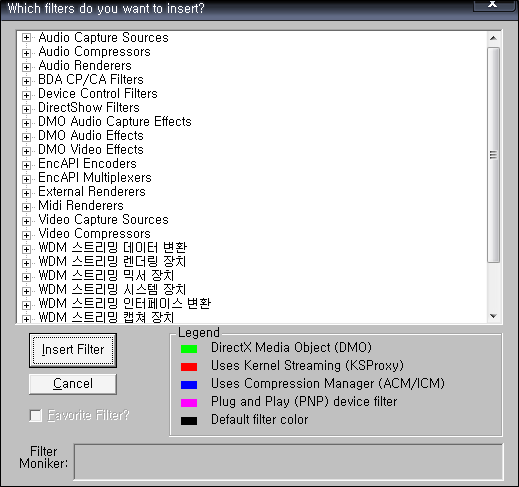
Task: Expand the Midi Renderers node
Action: (x=26, y=207)
